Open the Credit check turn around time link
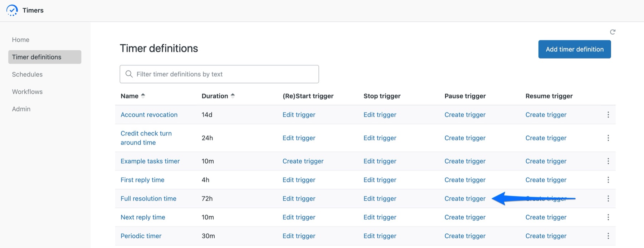Screen dimensions: 644x248 [146, 138]
